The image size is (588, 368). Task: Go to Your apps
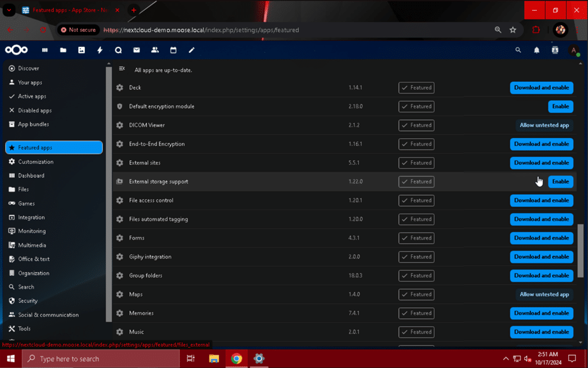[54, 82]
